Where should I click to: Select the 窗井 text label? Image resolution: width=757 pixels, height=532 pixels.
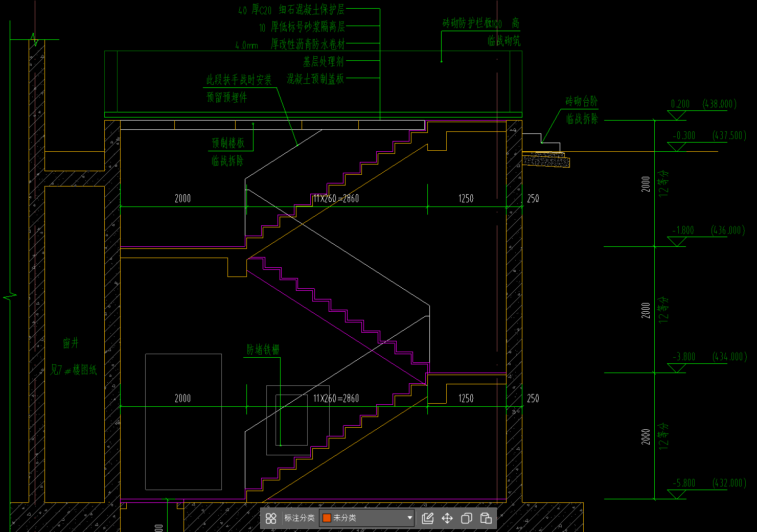coord(71,343)
